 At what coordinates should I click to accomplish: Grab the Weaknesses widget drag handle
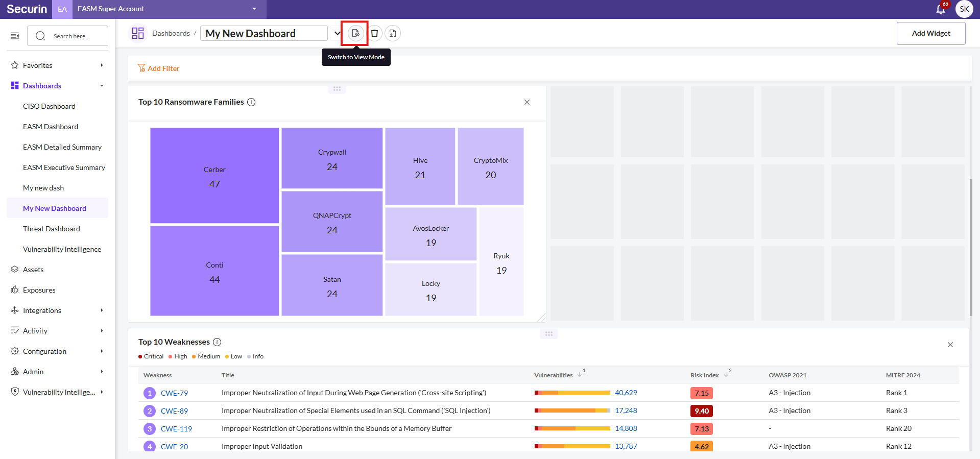tap(549, 334)
